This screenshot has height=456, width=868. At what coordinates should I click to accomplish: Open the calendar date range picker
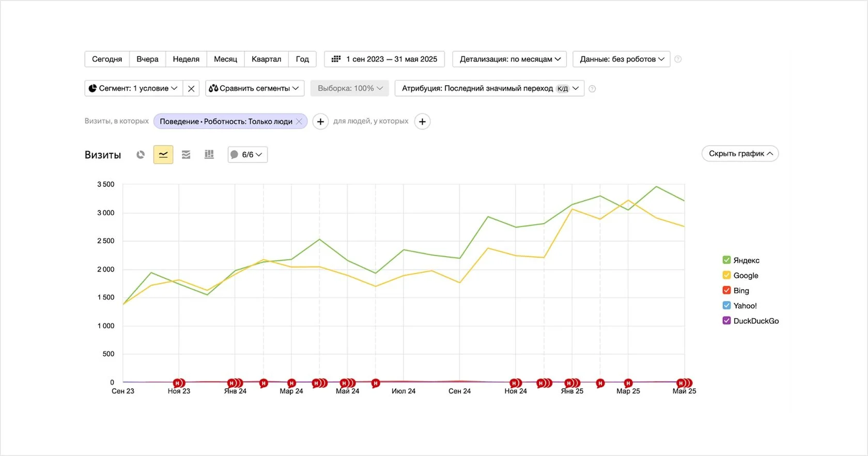point(384,59)
